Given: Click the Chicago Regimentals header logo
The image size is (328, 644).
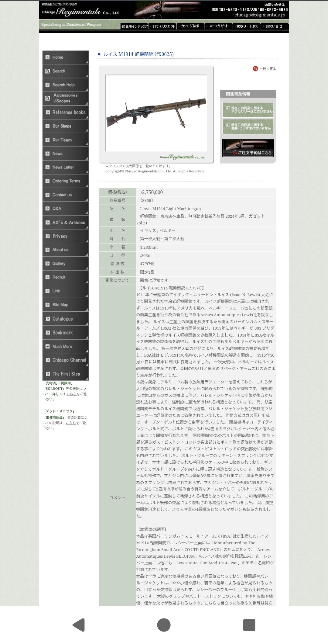Looking at the screenshot, I should coord(80,12).
